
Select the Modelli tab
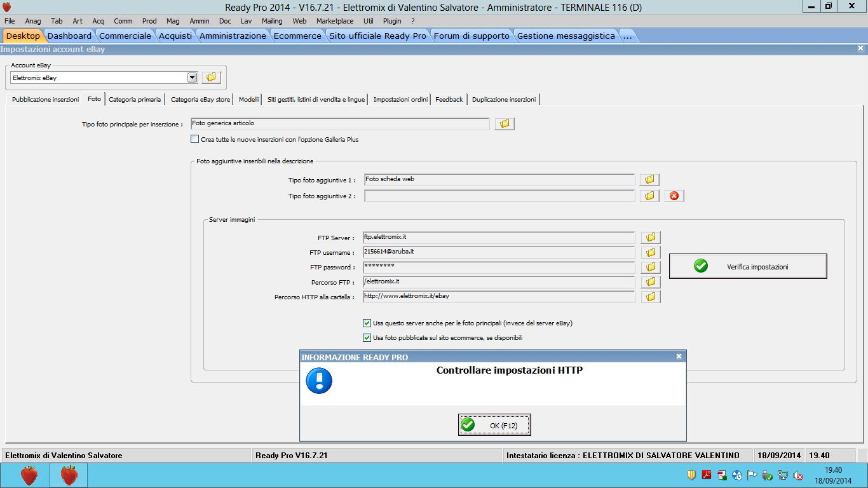[x=248, y=99]
